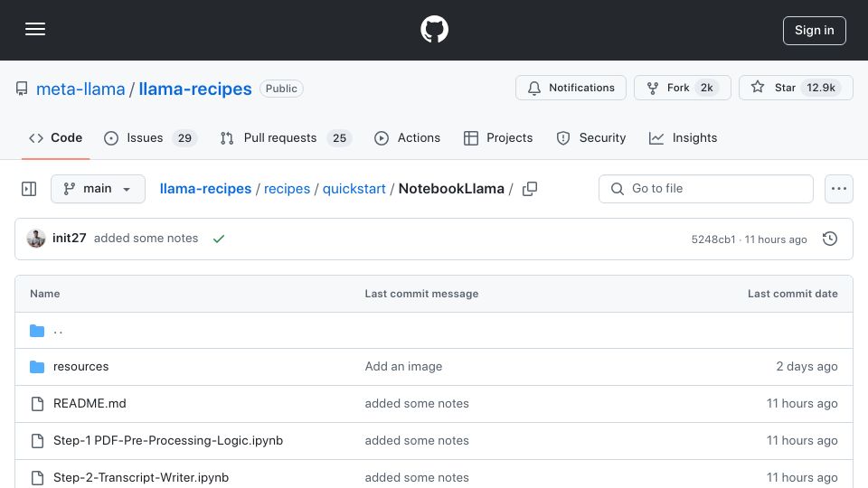Switch to the Code tab
868x488 pixels.
coord(55,137)
